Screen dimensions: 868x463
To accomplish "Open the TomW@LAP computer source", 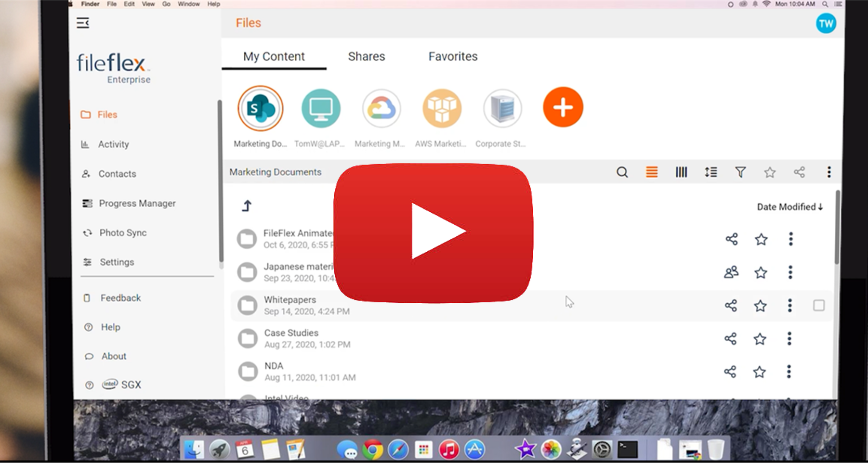I will pyautogui.click(x=321, y=108).
